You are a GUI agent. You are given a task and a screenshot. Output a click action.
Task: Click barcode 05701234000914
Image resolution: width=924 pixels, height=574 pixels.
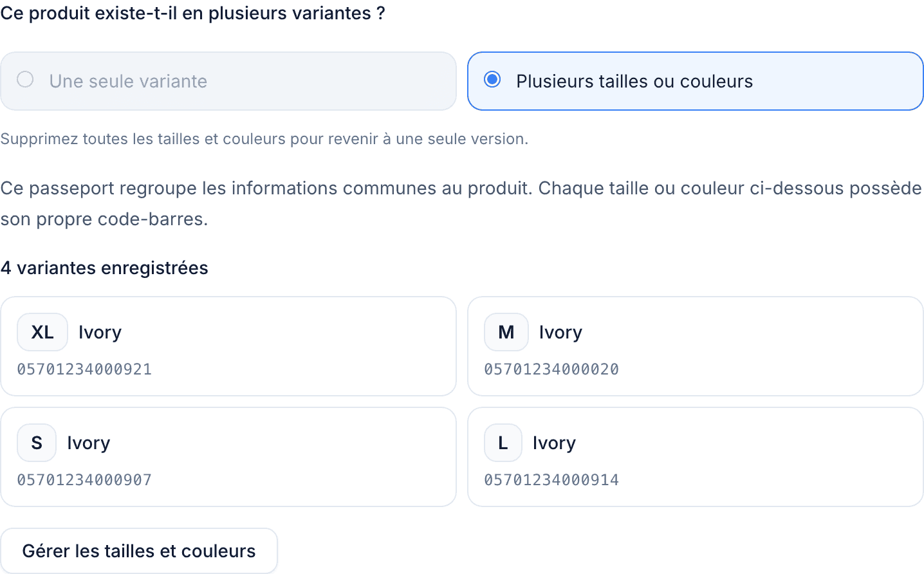[551, 480]
